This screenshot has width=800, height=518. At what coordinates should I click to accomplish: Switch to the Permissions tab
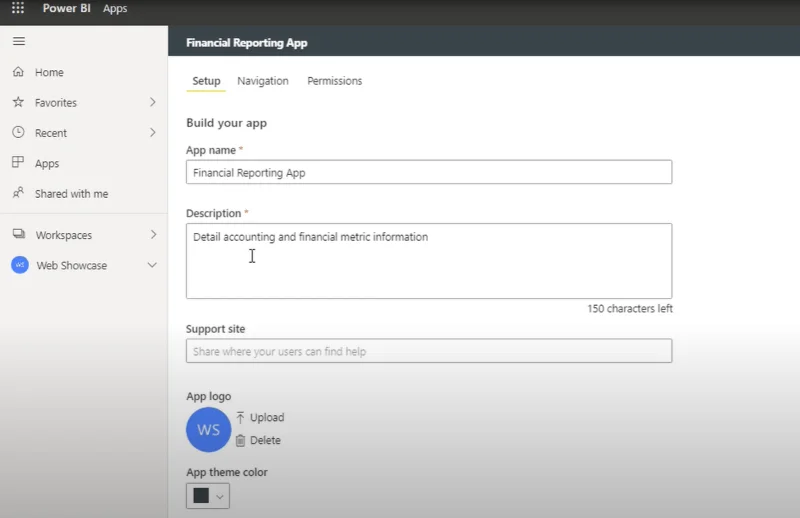point(335,81)
